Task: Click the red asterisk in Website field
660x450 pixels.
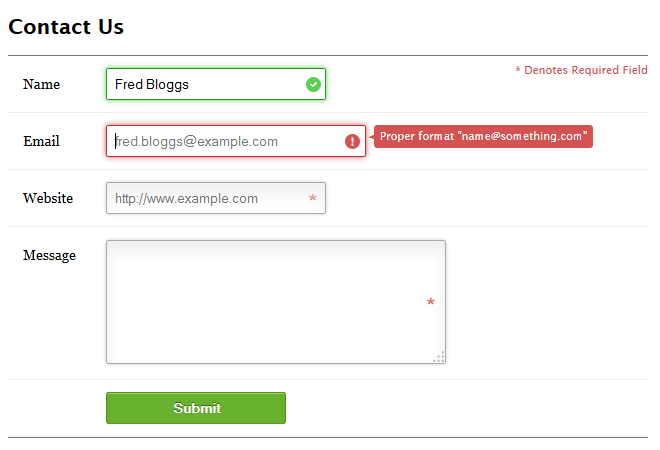Action: [x=312, y=198]
